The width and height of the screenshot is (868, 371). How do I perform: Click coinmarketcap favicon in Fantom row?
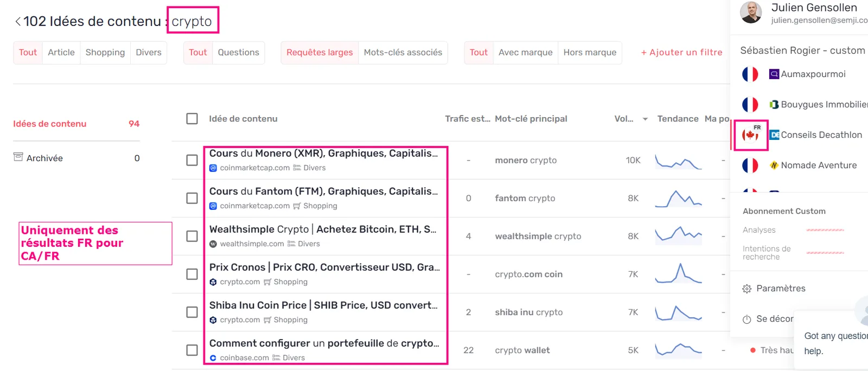(x=213, y=206)
